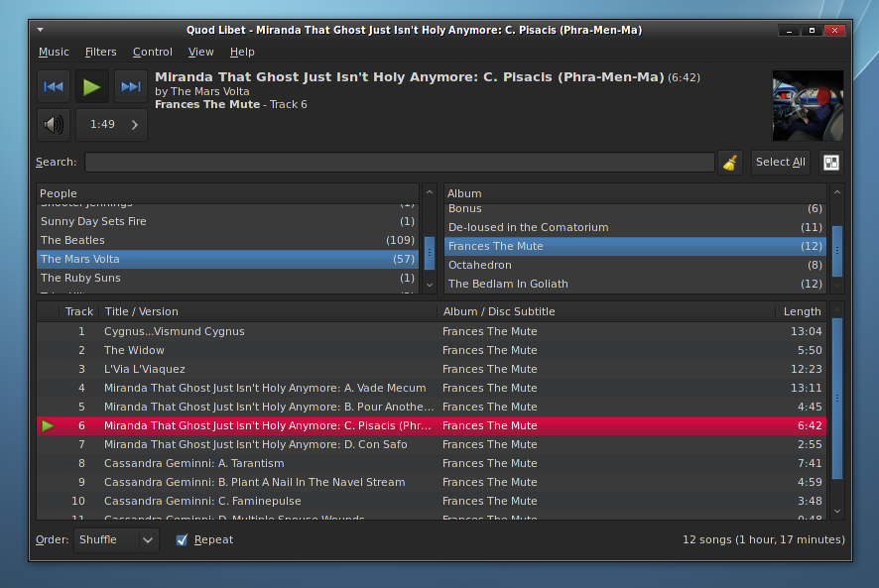Select The Beatles in People list
Image resolution: width=879 pixels, height=588 pixels.
coord(227,241)
